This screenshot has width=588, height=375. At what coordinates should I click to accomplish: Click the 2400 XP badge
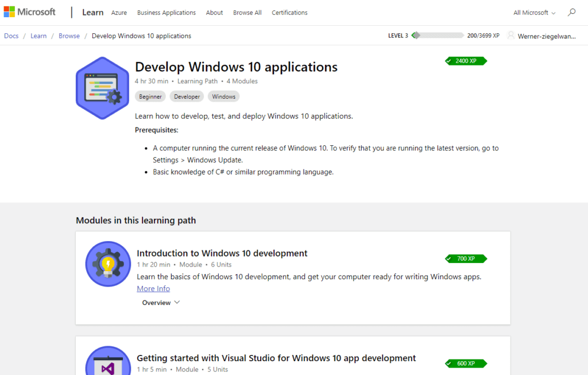coord(465,60)
